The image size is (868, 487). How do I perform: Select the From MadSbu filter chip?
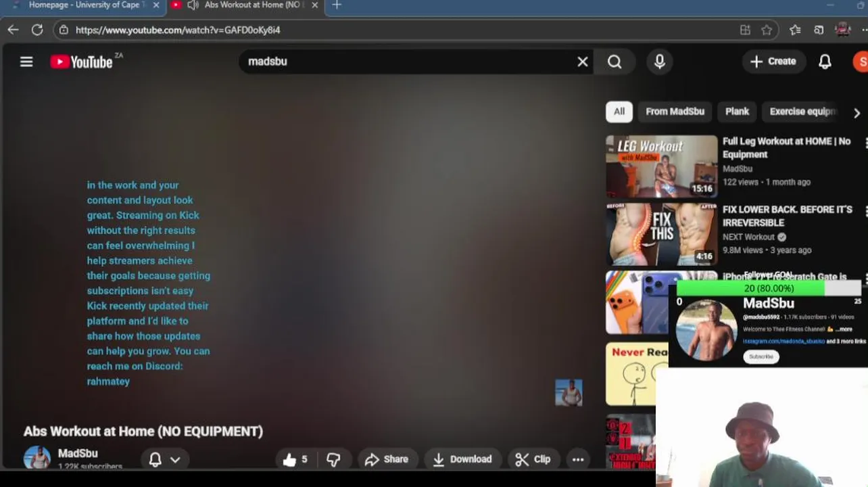(675, 112)
